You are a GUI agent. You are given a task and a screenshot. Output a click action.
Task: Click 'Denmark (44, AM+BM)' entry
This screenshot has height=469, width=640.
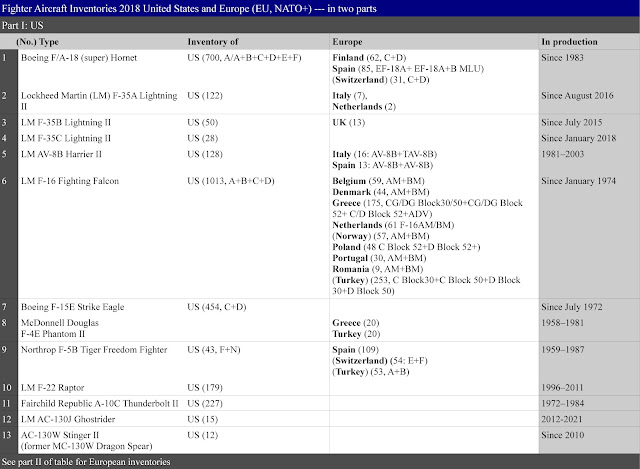click(381, 192)
